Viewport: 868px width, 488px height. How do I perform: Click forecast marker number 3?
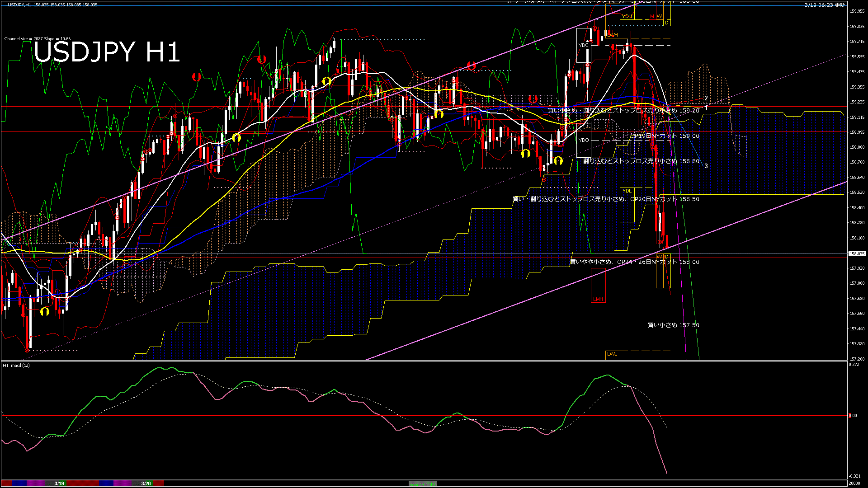(x=706, y=166)
